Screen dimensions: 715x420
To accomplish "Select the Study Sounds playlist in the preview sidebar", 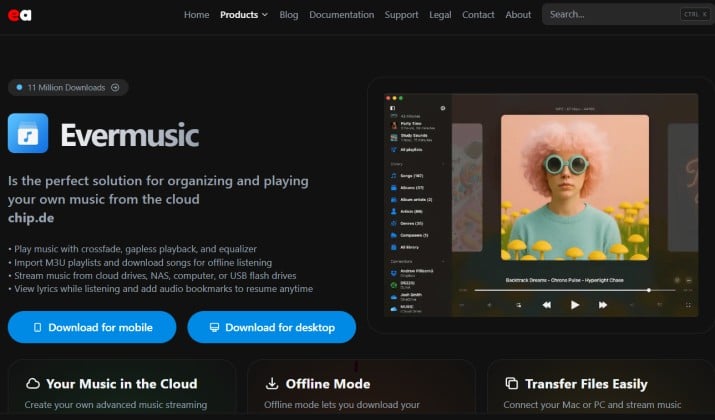I will pos(413,137).
